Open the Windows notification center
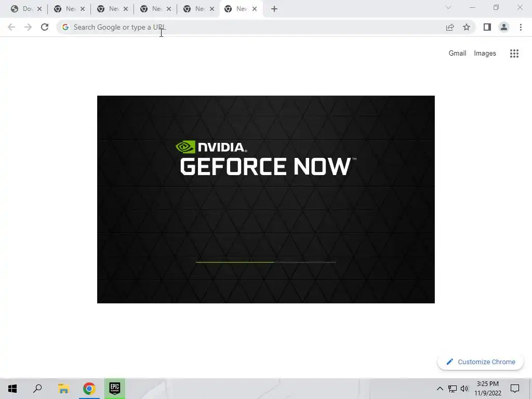 pyautogui.click(x=515, y=389)
